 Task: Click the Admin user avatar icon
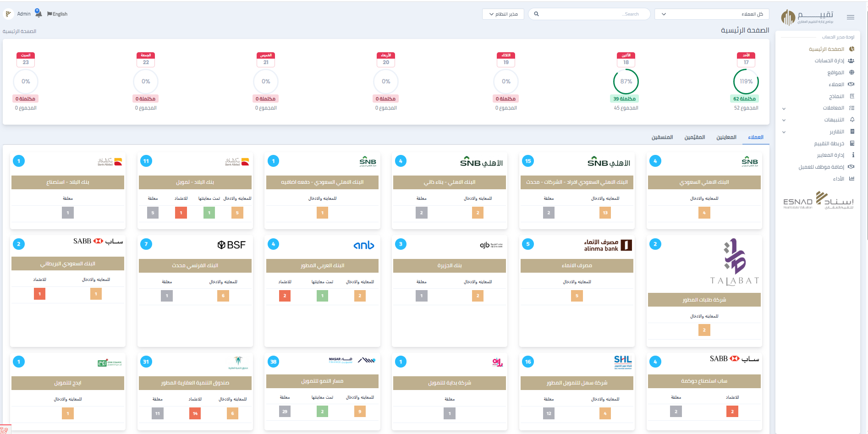[8, 14]
